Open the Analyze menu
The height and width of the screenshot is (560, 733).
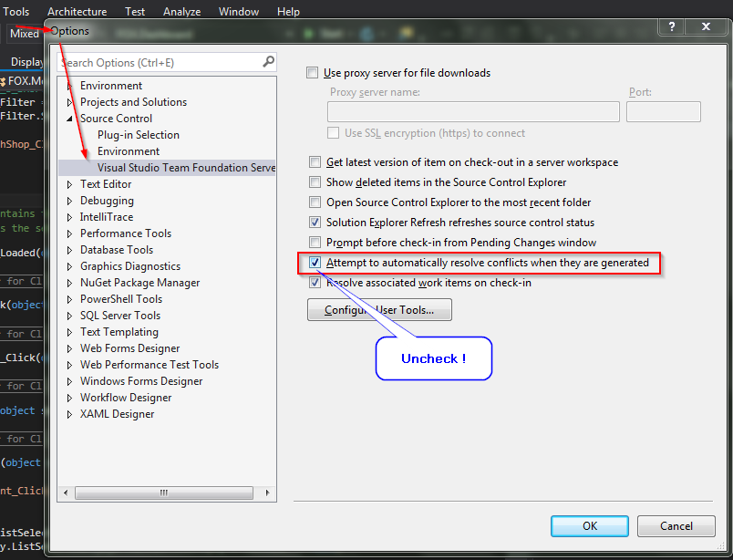tap(181, 12)
